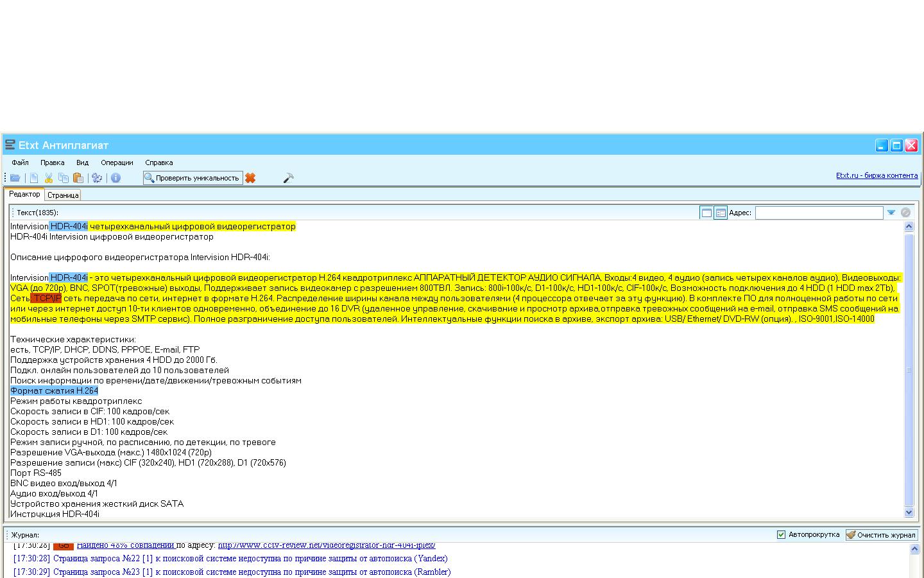
Task: Click the line starting Разрешение VGA-выхода
Action: pyautogui.click(x=111, y=452)
